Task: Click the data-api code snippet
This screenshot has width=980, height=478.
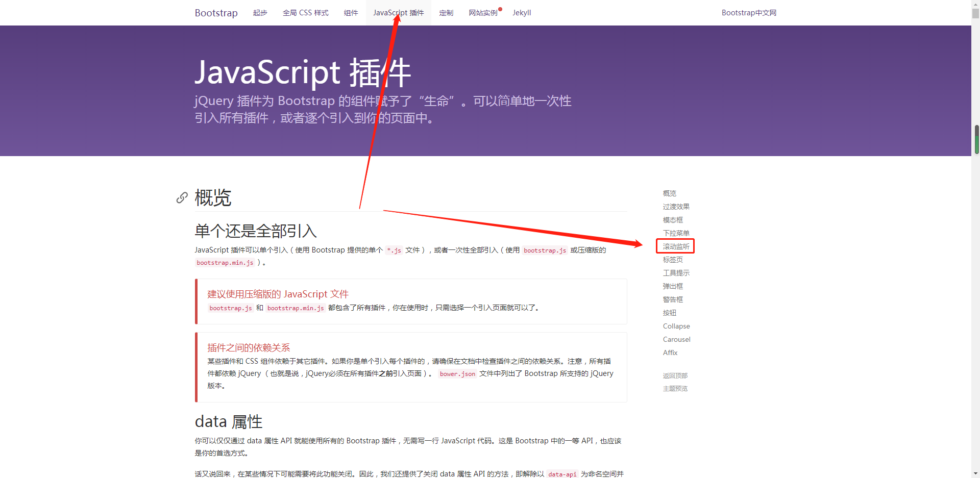Action: [562, 474]
